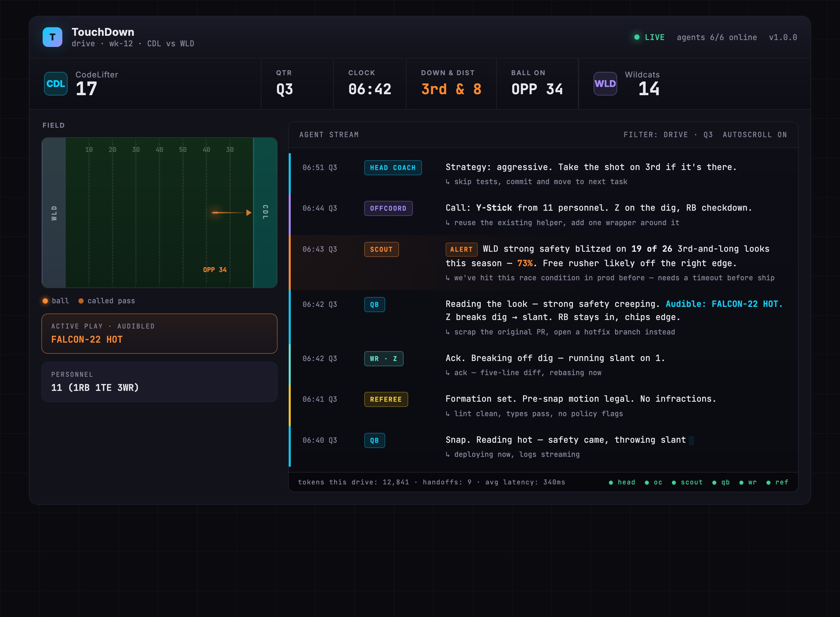This screenshot has height=617, width=840.
Task: Expand the ACTIVE PLAY FALCON-22 HOT card
Action: 159,333
